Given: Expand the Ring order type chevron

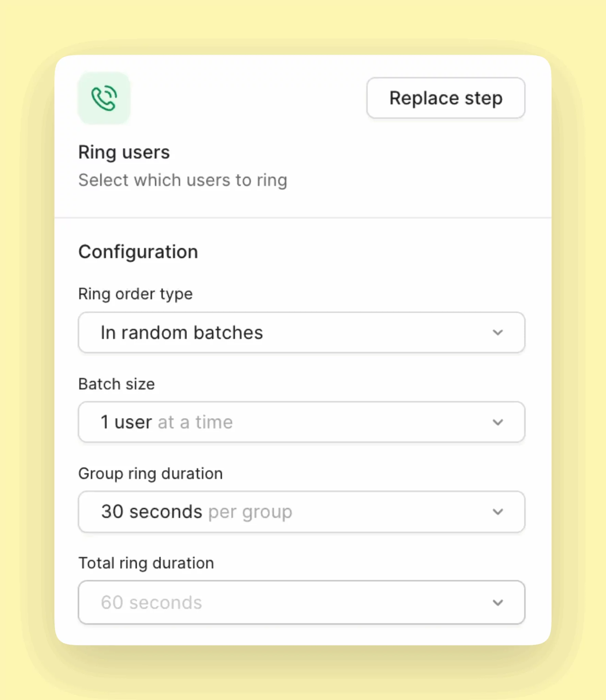Looking at the screenshot, I should tap(498, 332).
